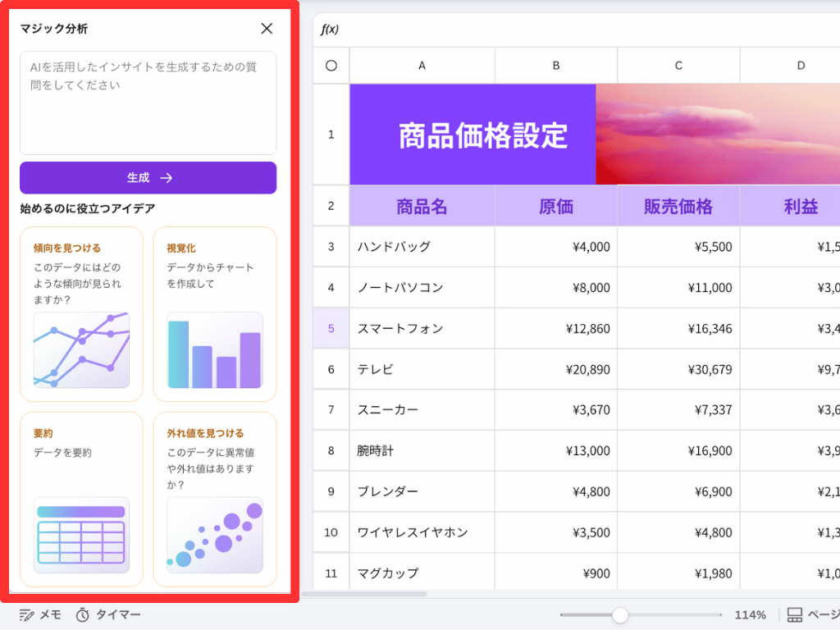This screenshot has width=840, height=630.
Task: Select row 5 header
Action: (331, 328)
